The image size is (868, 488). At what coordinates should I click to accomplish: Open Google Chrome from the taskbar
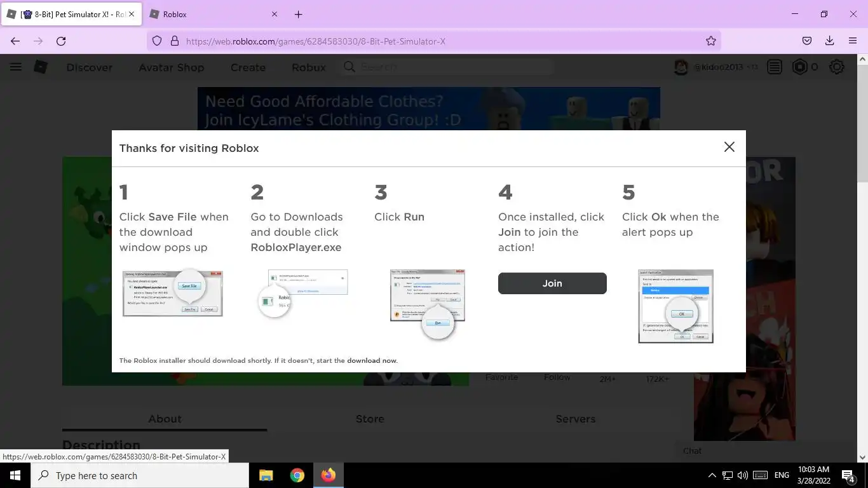coord(297,475)
